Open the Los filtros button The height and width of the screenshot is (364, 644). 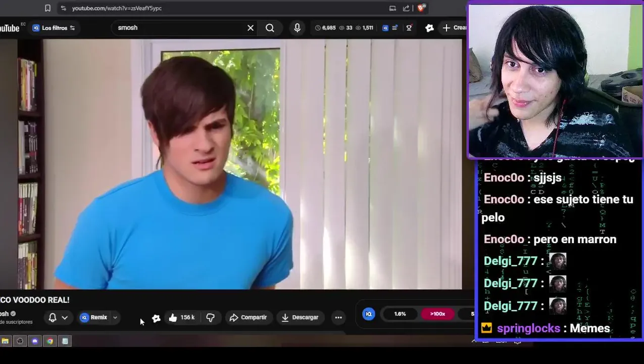tap(54, 28)
